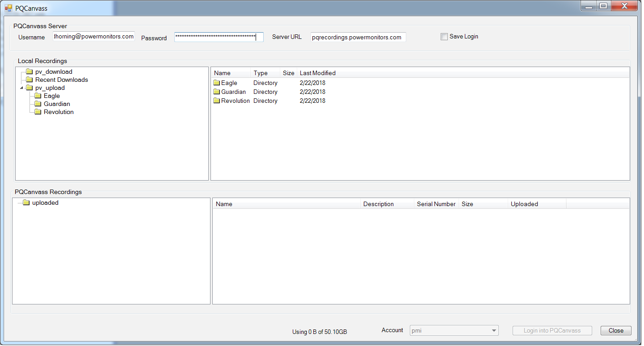This screenshot has height=346, width=644.
Task: Click the Username input field
Action: [93, 37]
